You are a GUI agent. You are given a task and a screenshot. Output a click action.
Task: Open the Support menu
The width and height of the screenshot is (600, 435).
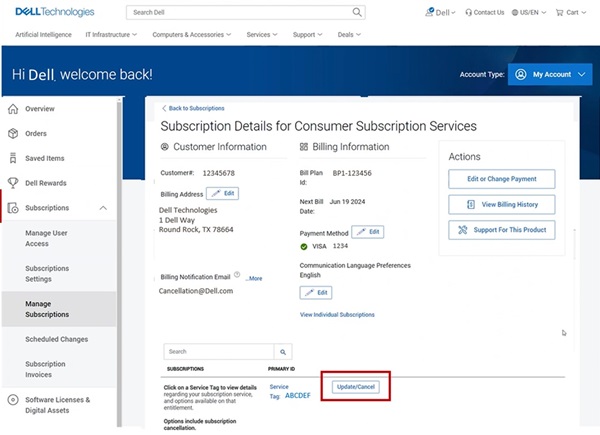click(x=306, y=34)
